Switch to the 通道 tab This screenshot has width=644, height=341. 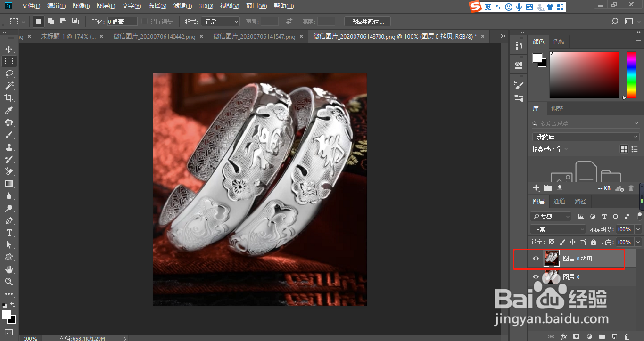(559, 202)
